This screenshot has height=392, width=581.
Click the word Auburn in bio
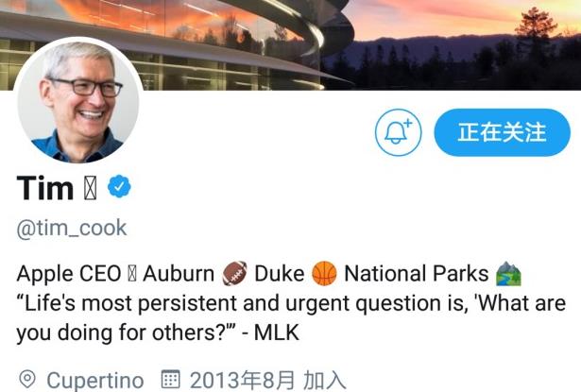[179, 274]
